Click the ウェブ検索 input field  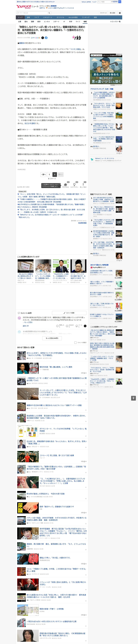[104, 2]
